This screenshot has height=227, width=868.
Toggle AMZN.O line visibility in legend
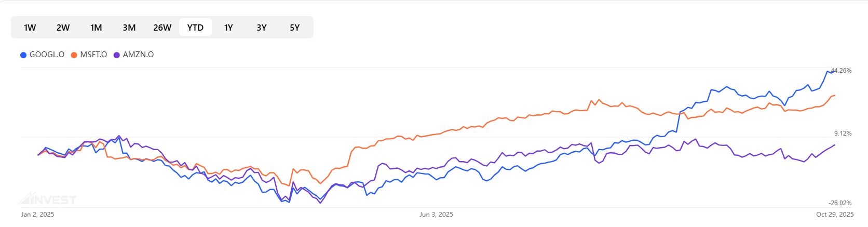click(138, 55)
